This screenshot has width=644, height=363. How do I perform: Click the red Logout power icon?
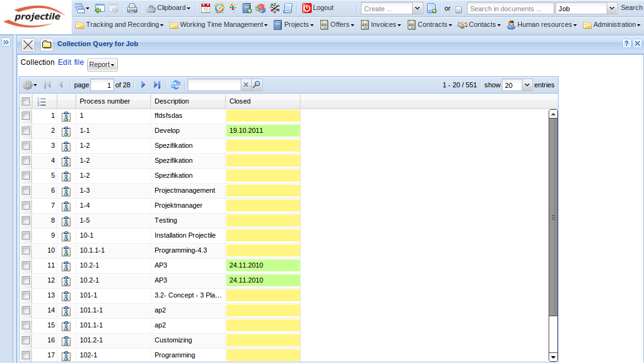point(307,8)
